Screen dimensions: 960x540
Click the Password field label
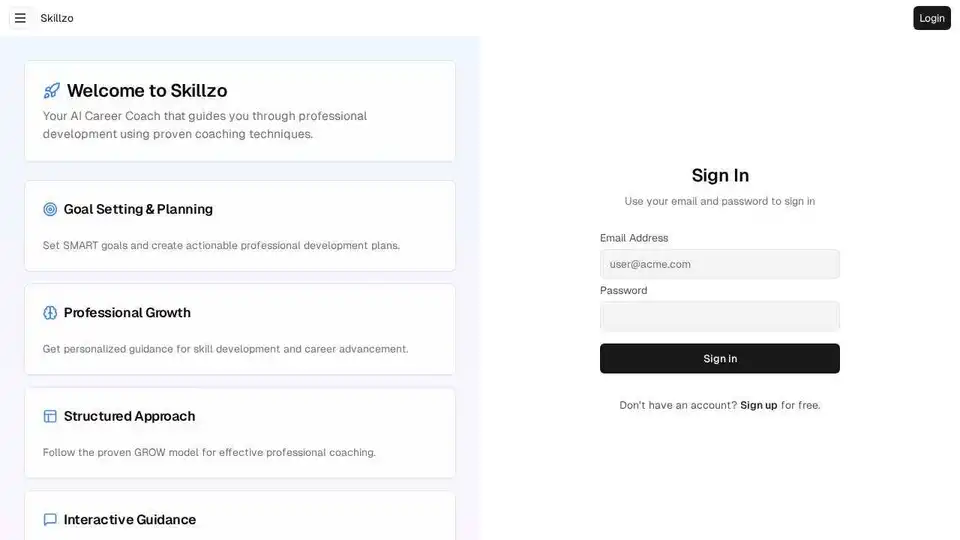pos(623,291)
